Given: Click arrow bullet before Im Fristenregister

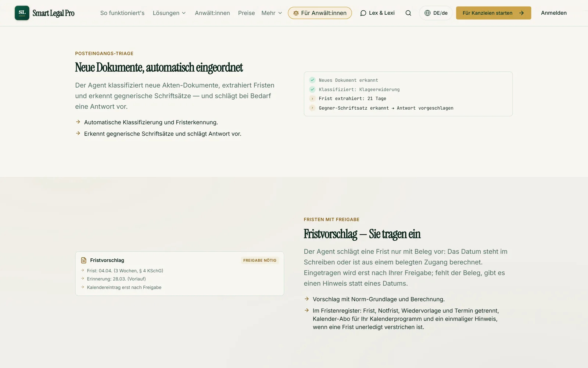Looking at the screenshot, I should click(306, 310).
